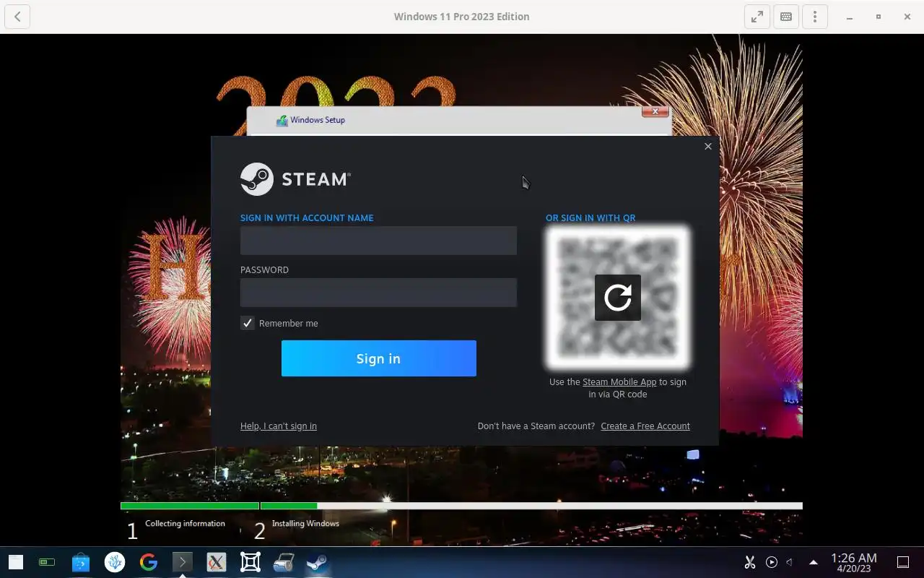
Task: Click the green battery taskbar icon
Action: click(x=47, y=562)
